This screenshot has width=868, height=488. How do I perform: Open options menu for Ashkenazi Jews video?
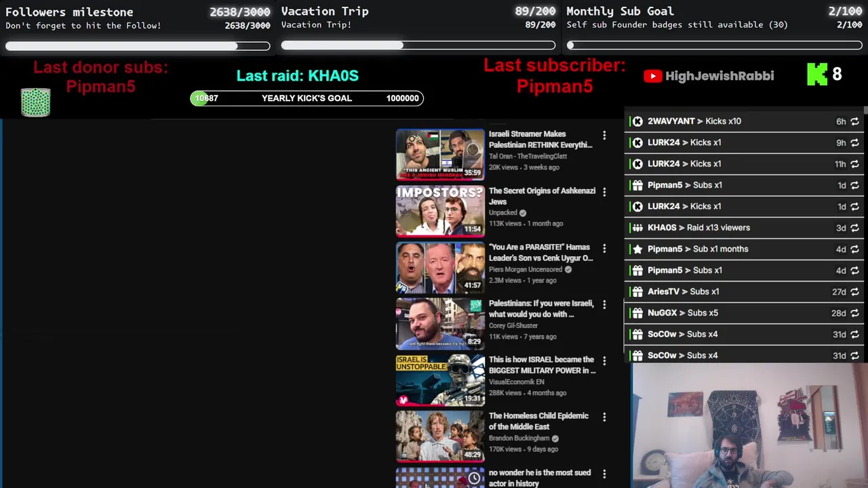(x=604, y=192)
